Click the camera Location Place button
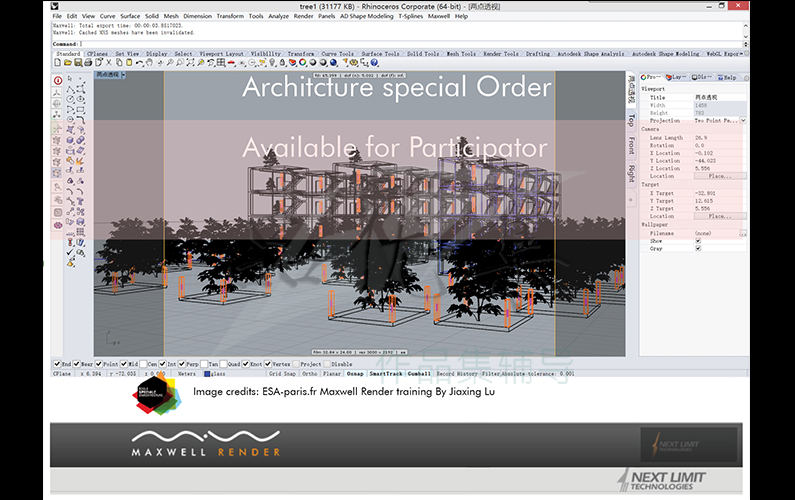795x500 pixels. (x=720, y=176)
